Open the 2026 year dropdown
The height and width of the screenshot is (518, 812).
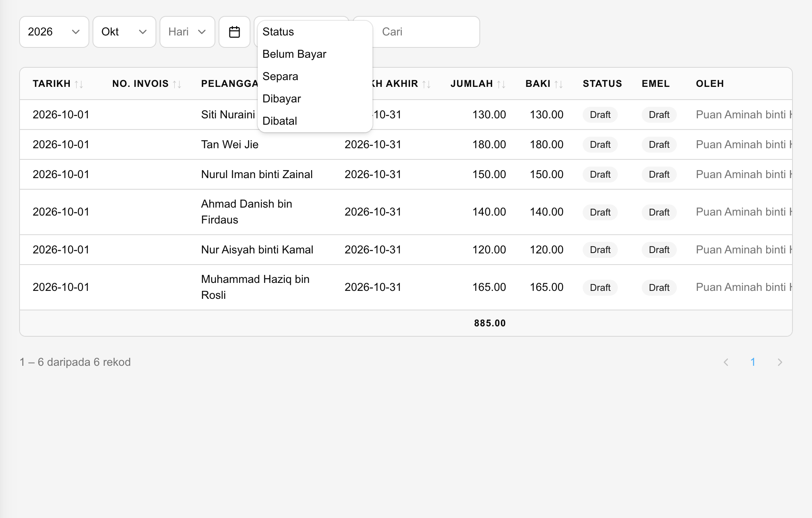coord(54,32)
